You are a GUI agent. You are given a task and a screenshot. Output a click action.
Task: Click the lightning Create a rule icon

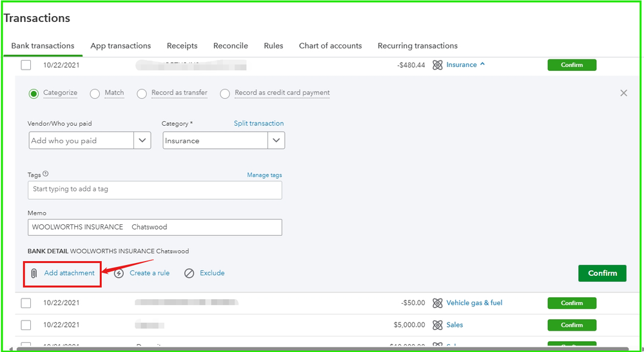click(x=119, y=273)
